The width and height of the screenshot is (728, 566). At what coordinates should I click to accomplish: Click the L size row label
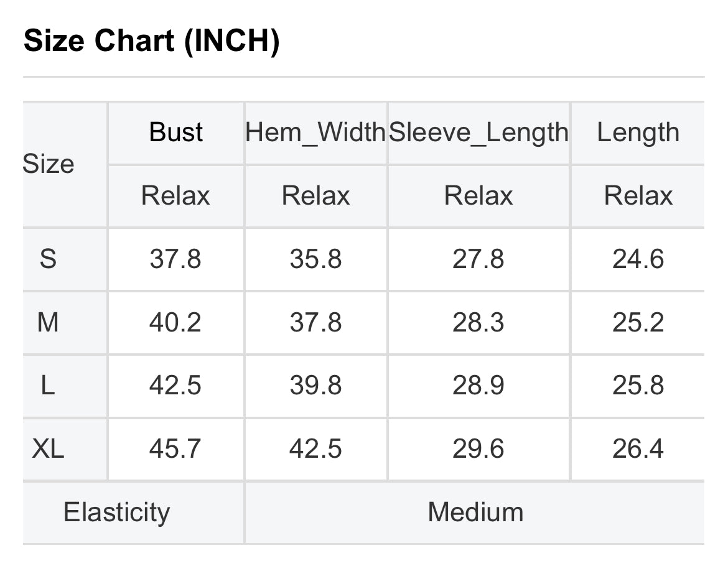[x=48, y=386]
